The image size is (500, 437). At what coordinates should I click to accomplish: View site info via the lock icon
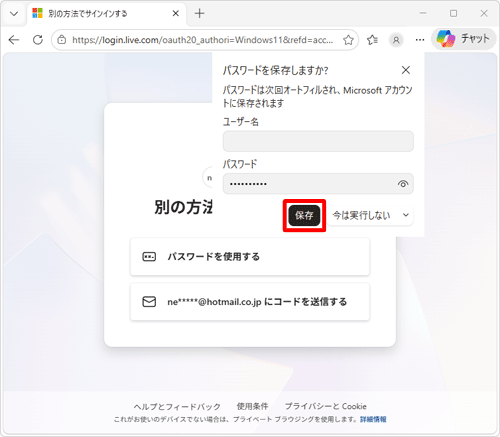click(x=61, y=40)
